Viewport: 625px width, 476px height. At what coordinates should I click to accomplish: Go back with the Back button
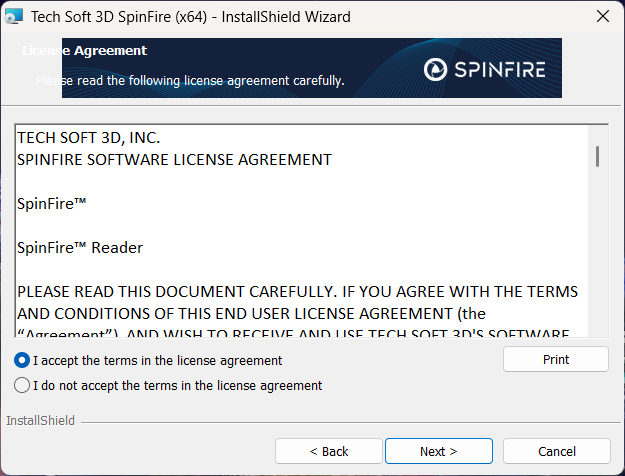pos(328,451)
